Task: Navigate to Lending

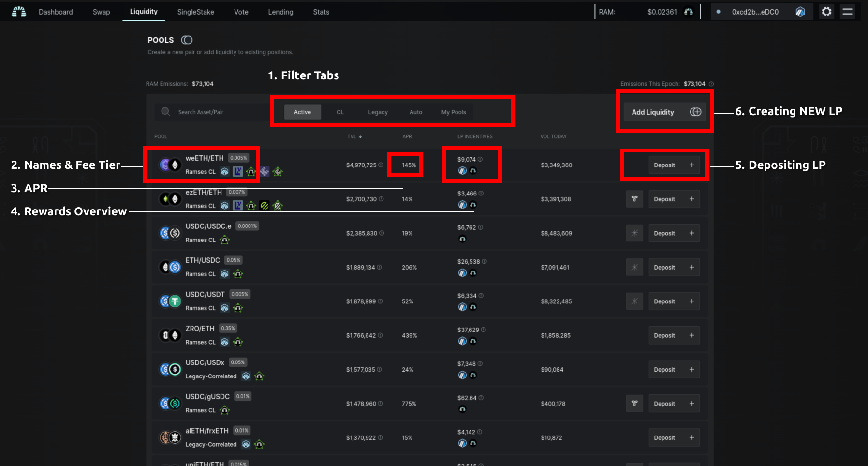Action: (x=280, y=12)
